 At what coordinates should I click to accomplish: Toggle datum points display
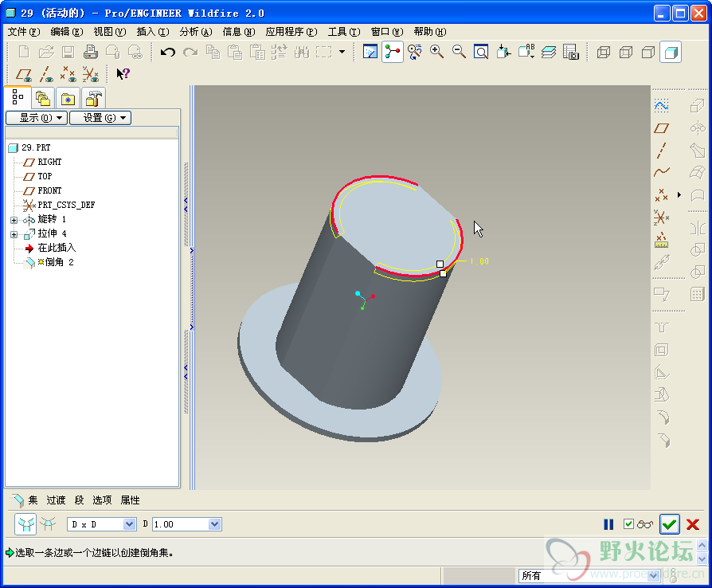point(68,74)
